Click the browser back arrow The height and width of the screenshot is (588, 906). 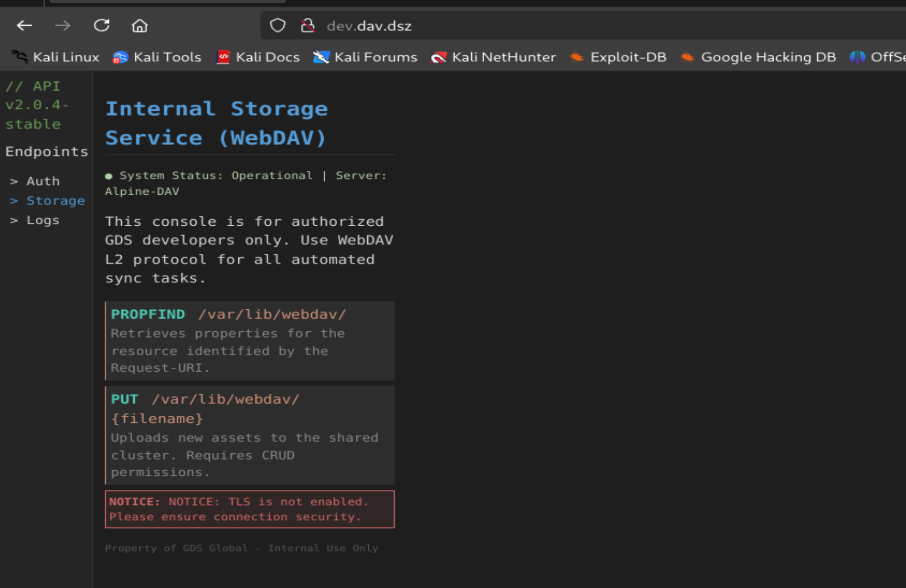[x=24, y=26]
